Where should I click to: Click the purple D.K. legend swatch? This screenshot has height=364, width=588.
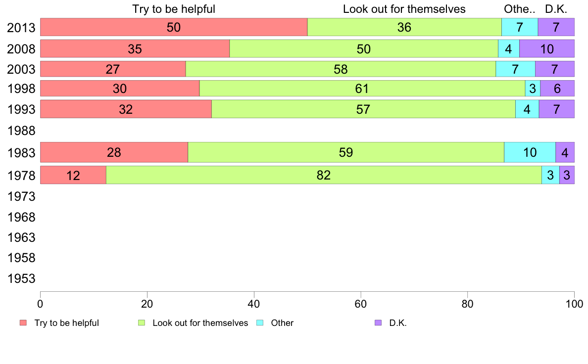coord(378,323)
